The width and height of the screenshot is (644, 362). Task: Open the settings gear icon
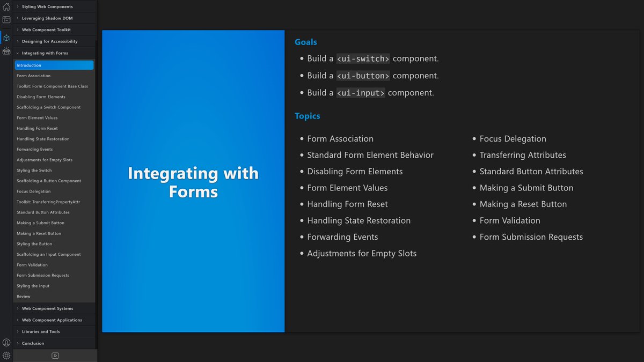pyautogui.click(x=6, y=355)
